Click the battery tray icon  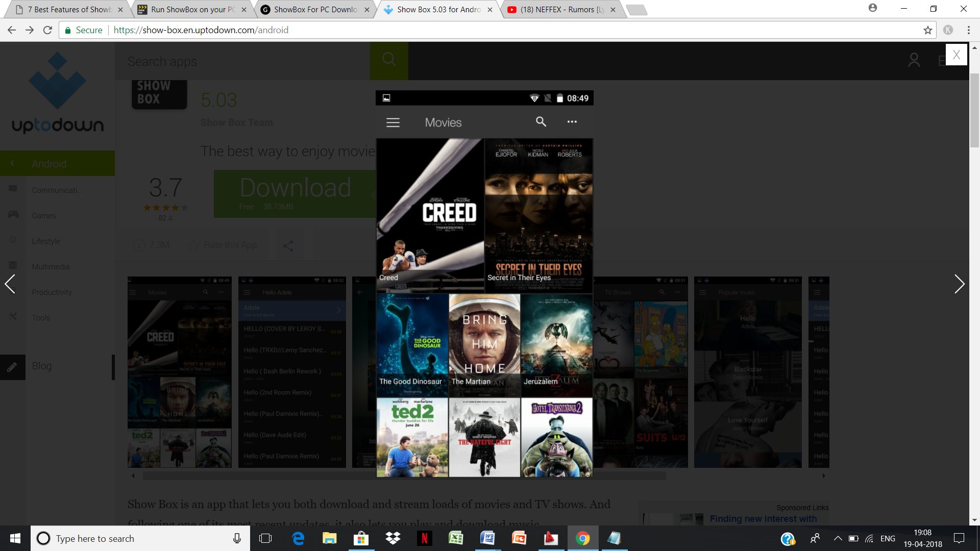pyautogui.click(x=853, y=538)
